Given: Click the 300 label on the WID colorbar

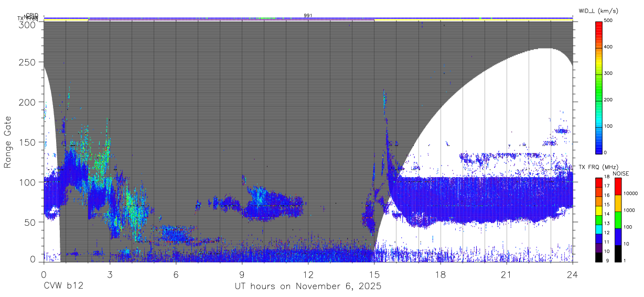Looking at the screenshot, I should click(608, 73).
